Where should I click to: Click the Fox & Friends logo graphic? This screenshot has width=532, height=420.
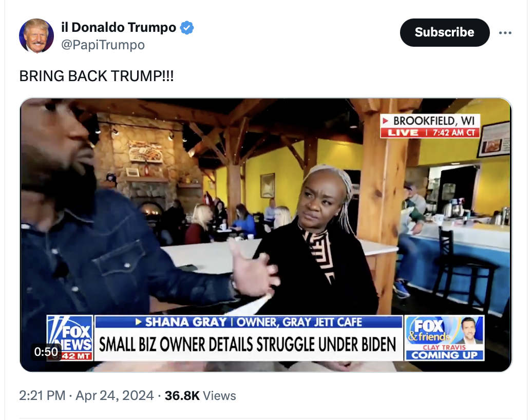click(429, 330)
